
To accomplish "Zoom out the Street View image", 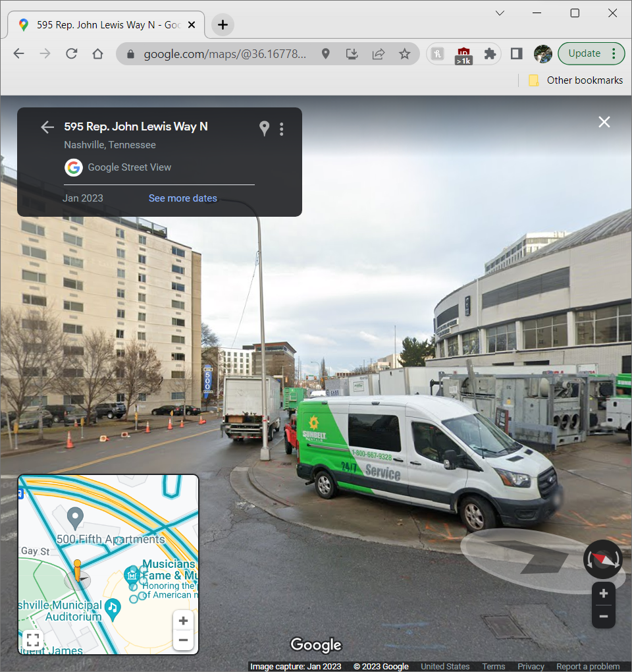I will 603,617.
